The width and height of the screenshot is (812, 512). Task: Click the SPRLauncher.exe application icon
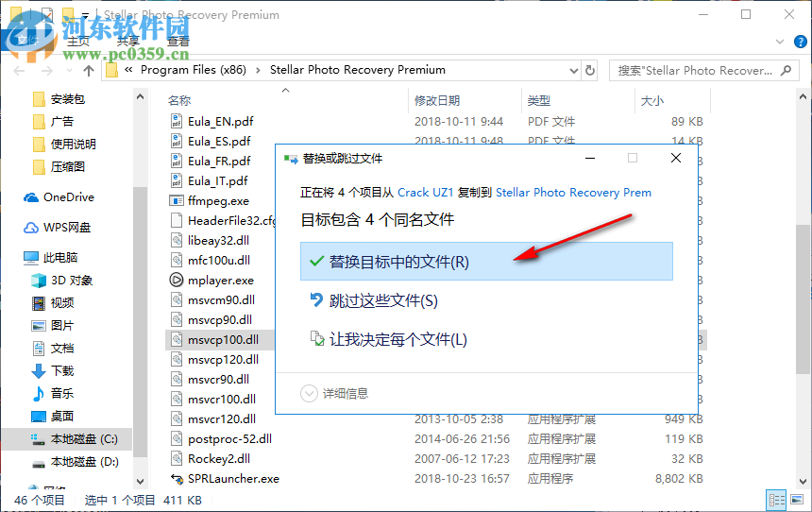(177, 478)
